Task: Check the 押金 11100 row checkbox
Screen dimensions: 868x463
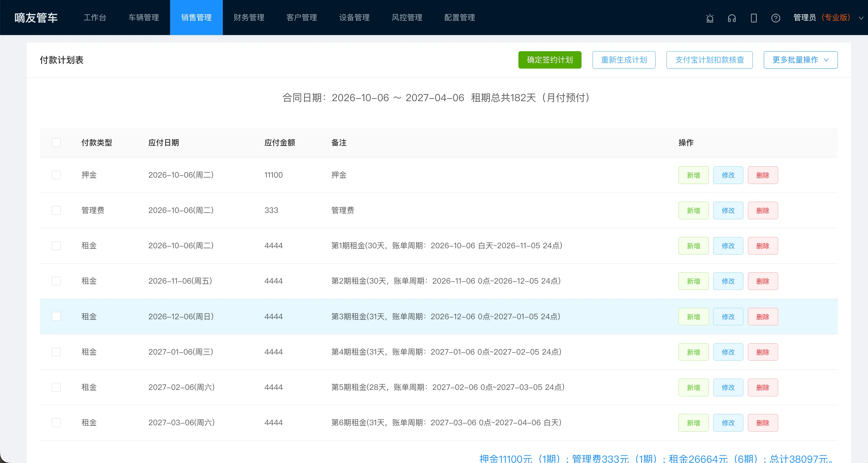Action: (x=56, y=175)
